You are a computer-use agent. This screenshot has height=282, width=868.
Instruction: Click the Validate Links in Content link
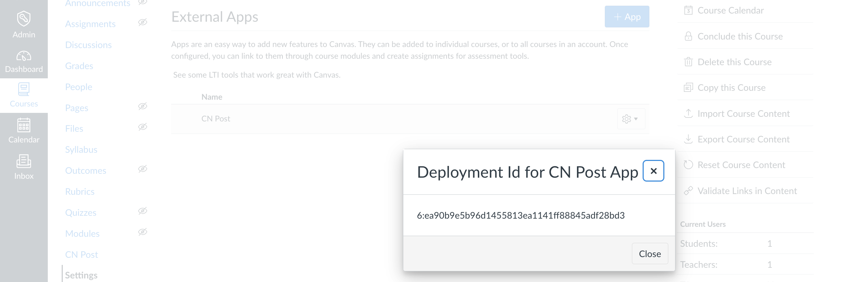[x=747, y=191]
